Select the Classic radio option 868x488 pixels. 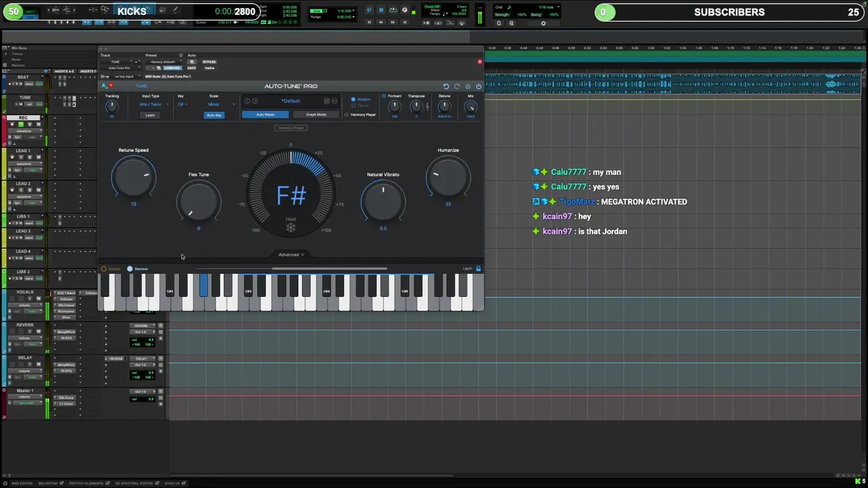(353, 105)
